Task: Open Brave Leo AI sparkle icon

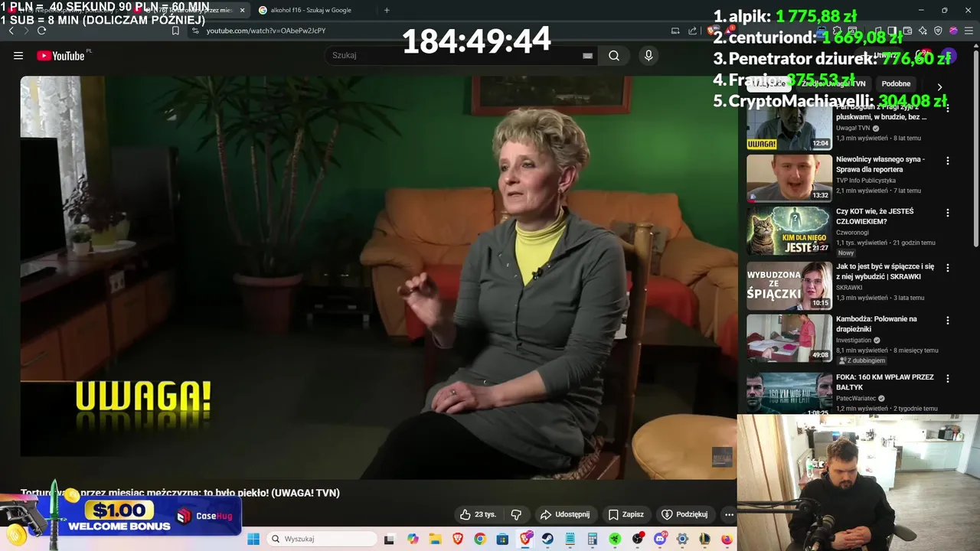Action: 922,31
